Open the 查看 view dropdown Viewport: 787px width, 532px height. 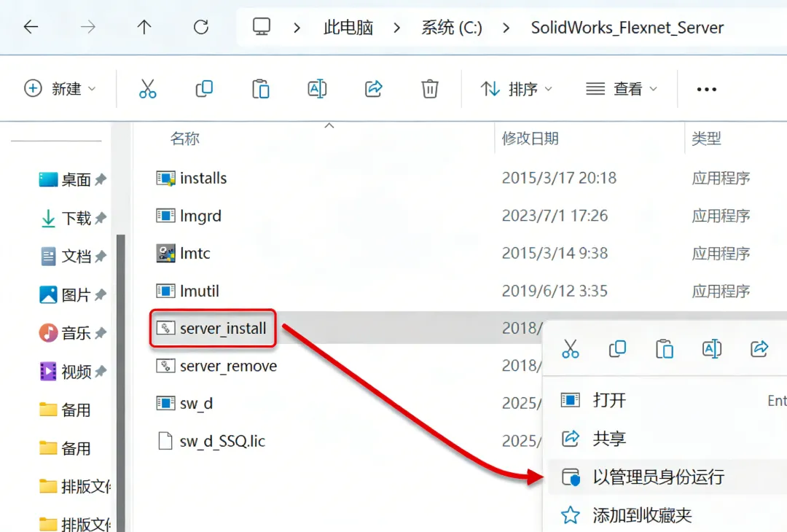click(x=622, y=89)
